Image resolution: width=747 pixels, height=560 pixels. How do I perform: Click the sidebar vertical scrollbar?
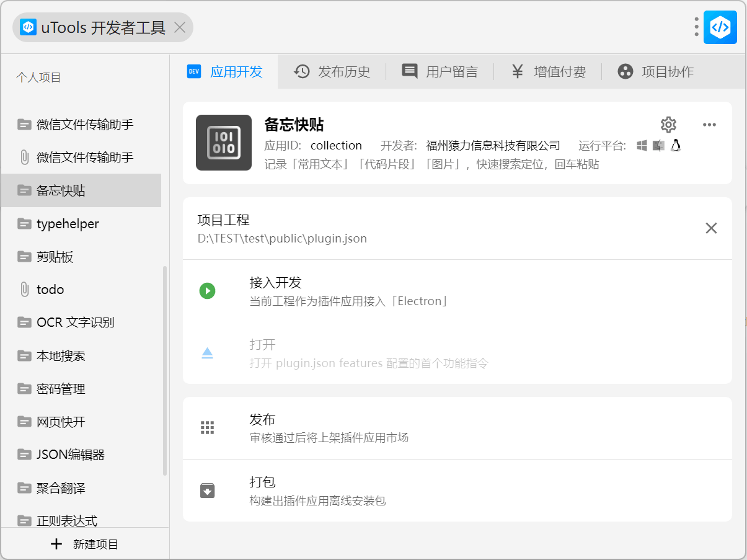(x=165, y=370)
